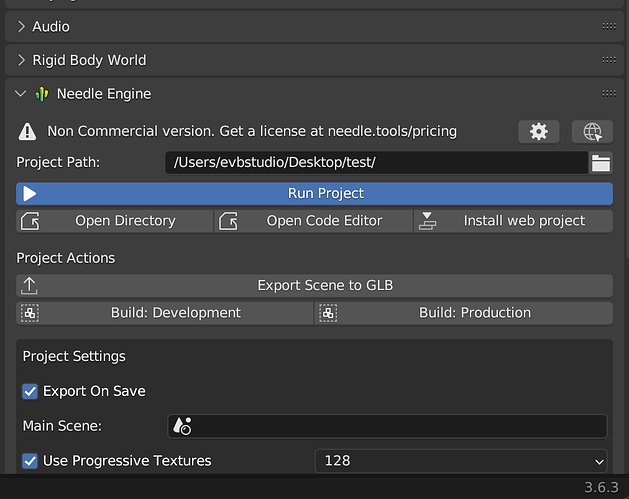Click Export Scene to GLB
629x499 pixels.
click(314, 285)
